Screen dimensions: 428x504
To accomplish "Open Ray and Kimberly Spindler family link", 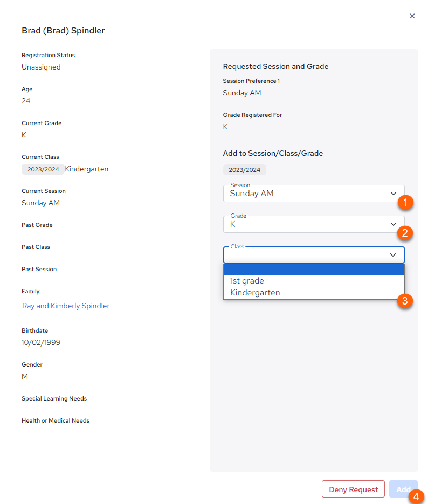I will (x=66, y=306).
